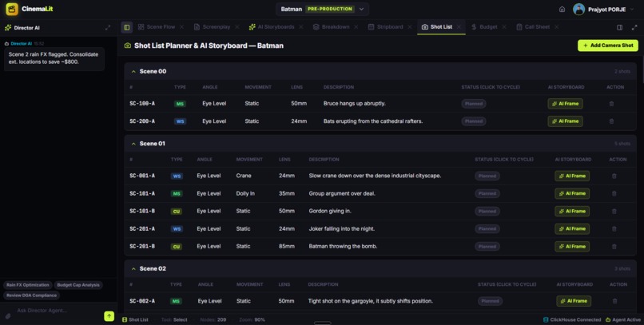Collapse the Scene 01 section
The width and height of the screenshot is (644, 325).
coord(133,144)
